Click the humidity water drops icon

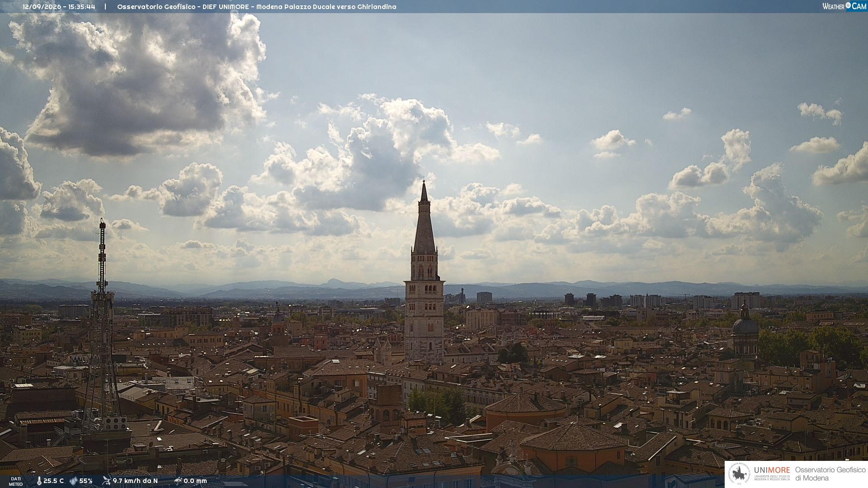73,481
